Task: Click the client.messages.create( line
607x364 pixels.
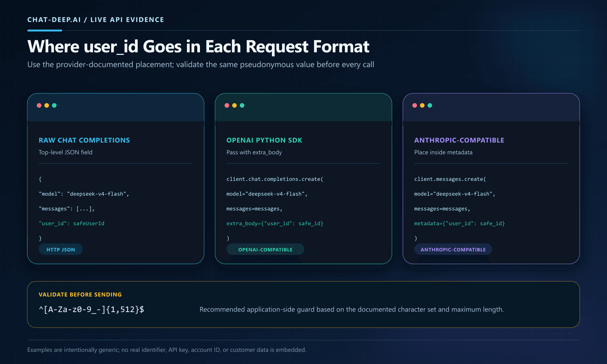Action: (450, 179)
